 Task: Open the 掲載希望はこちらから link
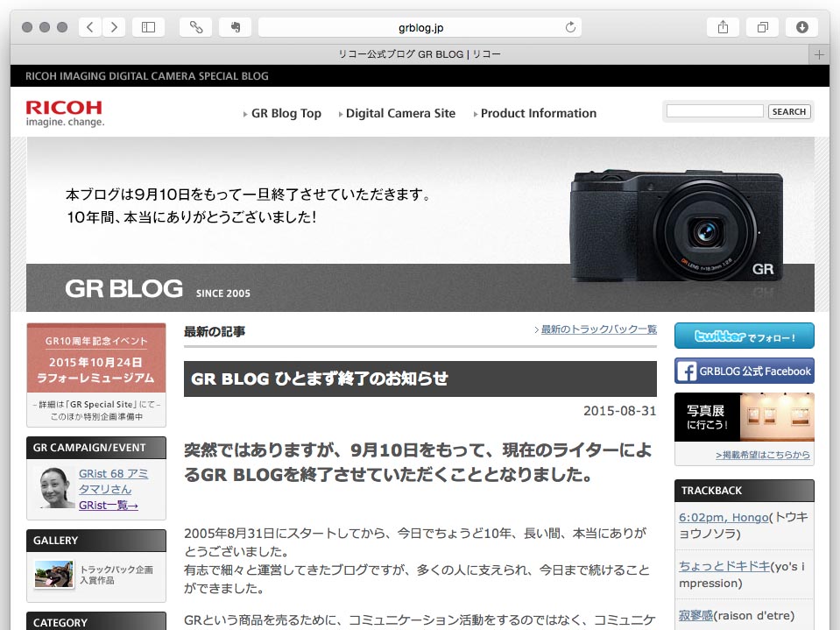763,455
